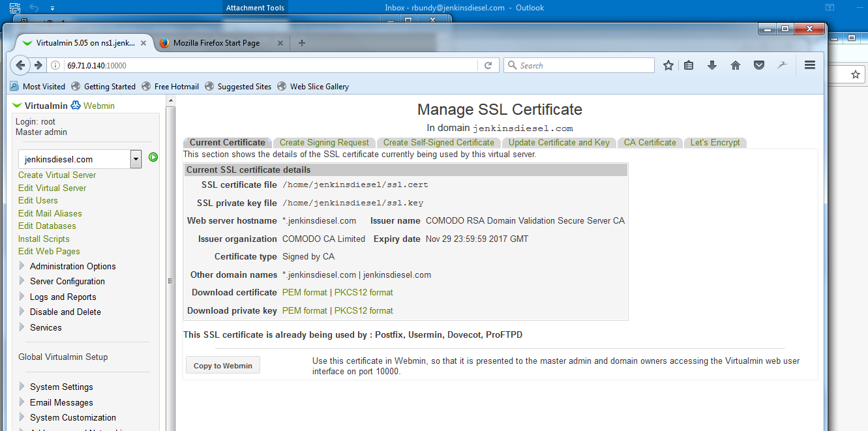Open Edit Users in sidebar
Image resolution: width=868 pixels, height=431 pixels.
point(38,200)
